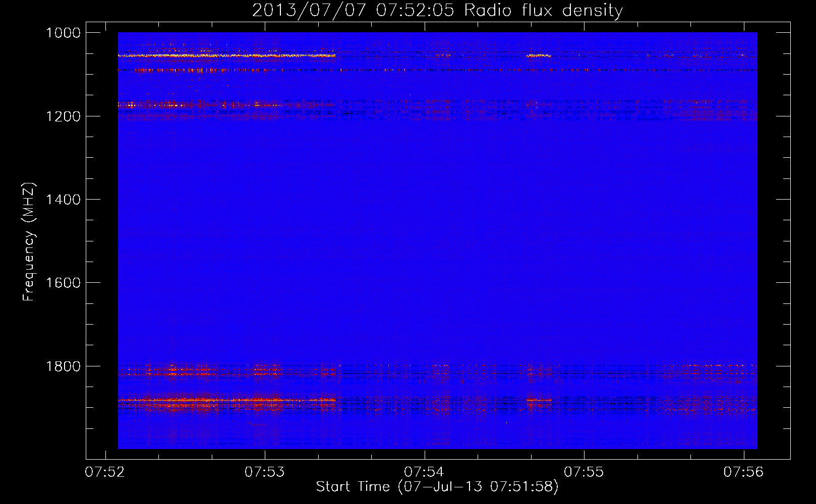Click the 07:55 time tick label
816x504 pixels.
pyautogui.click(x=584, y=472)
